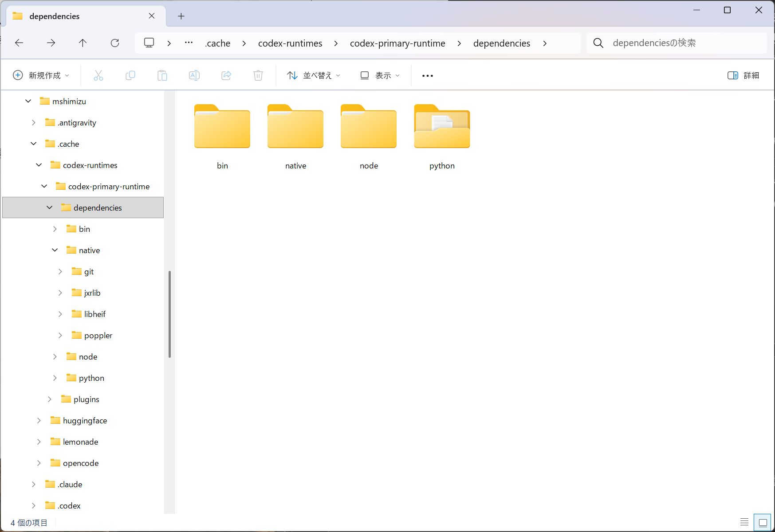Image resolution: width=775 pixels, height=532 pixels.
Task: Click the Delete trash can icon
Action: tap(258, 75)
